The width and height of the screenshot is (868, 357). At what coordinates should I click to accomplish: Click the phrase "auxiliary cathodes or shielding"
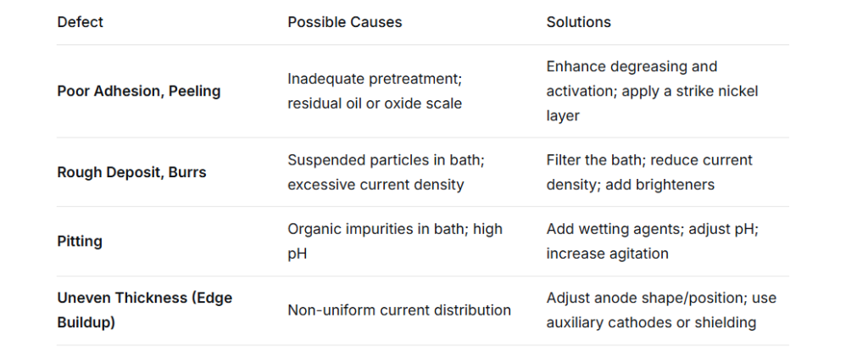[x=651, y=322]
